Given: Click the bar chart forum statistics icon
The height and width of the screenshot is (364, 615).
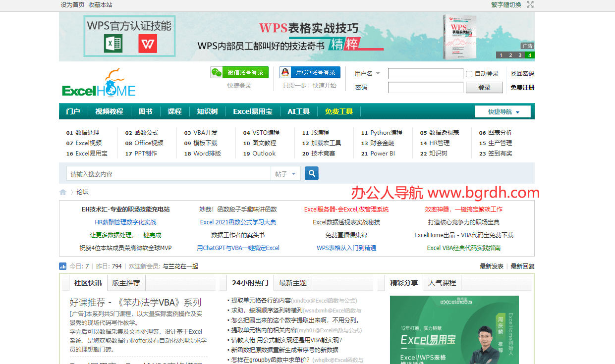Looking at the screenshot, I should [62, 266].
